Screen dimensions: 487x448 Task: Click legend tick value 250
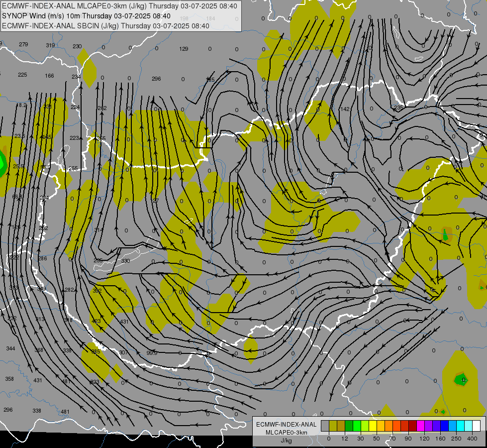coord(456,439)
